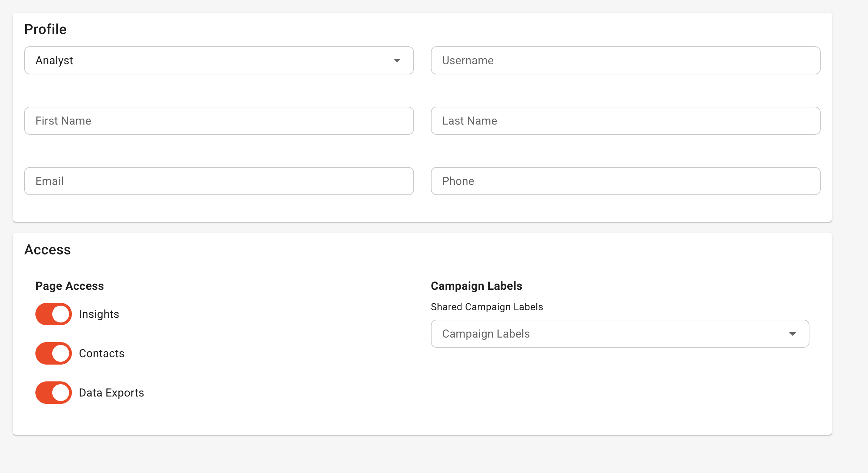868x473 pixels.
Task: Turn off the Insights toggle switch
Action: [54, 314]
